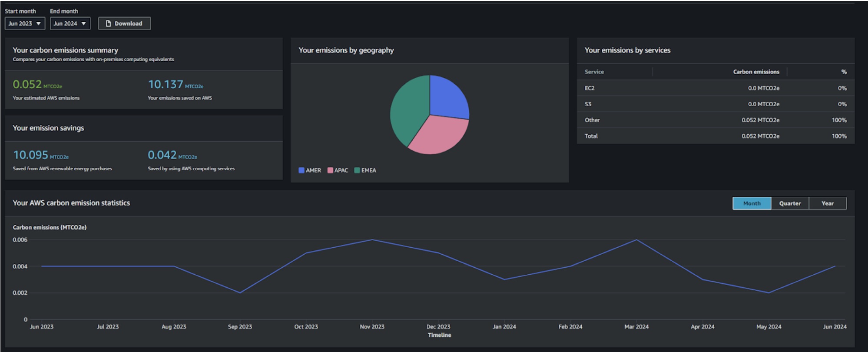Click the Download button label

coord(128,23)
